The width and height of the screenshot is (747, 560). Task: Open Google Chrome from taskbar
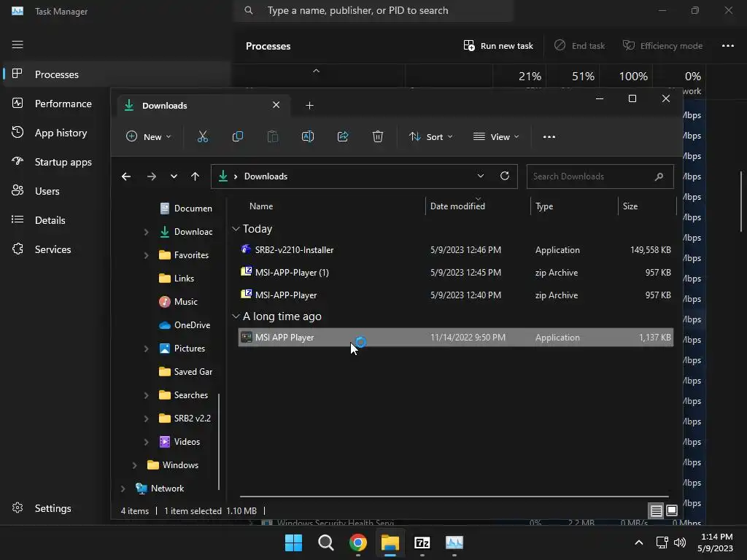[357, 542]
